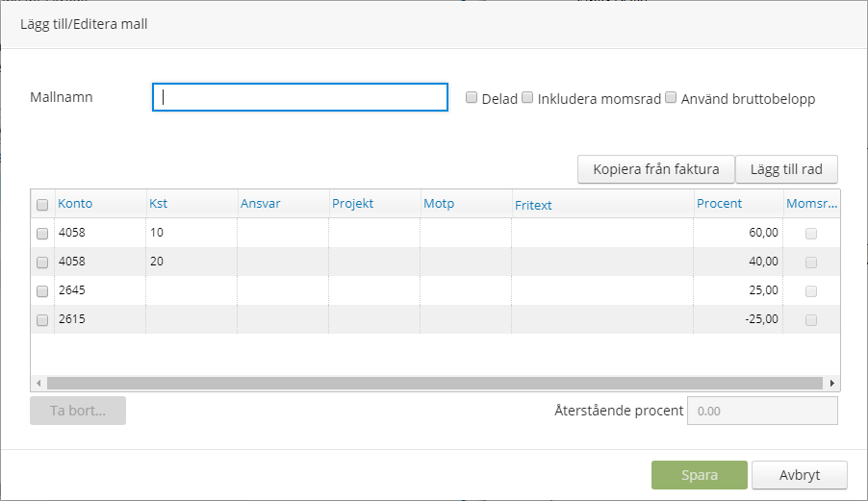Click the Lägg till rad button
Viewport: 868px width, 501px height.
tap(786, 169)
